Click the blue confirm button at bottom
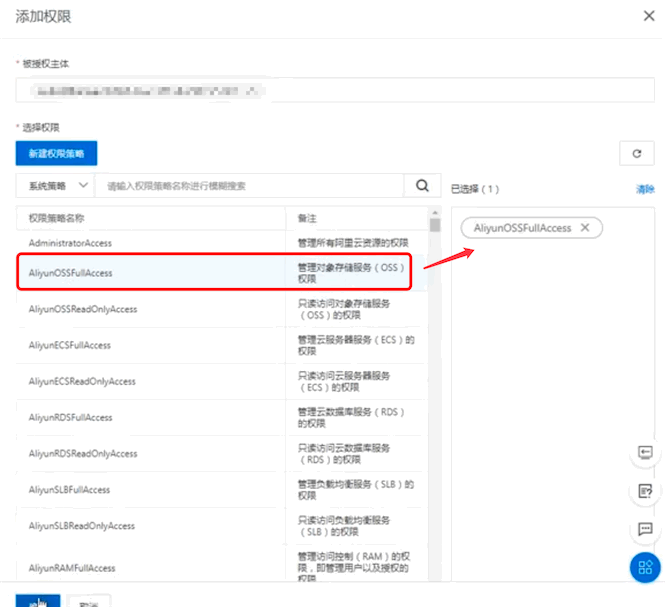The image size is (665, 607). click(x=38, y=601)
